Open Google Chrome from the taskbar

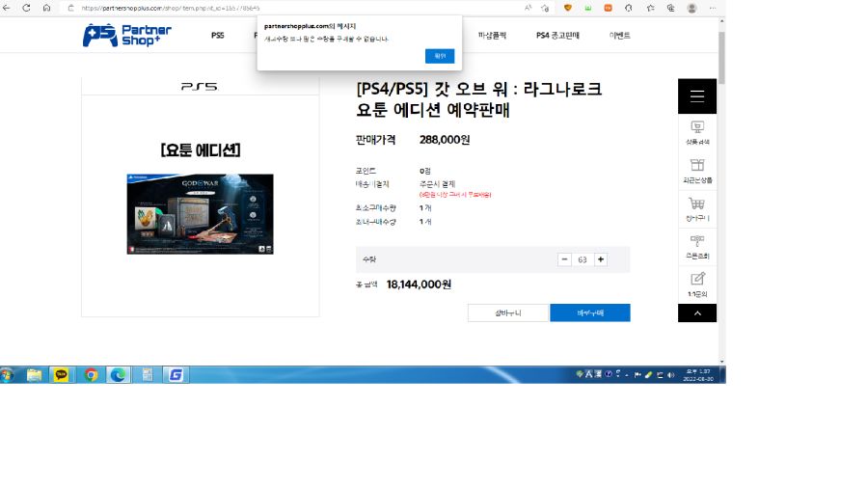coord(91,374)
